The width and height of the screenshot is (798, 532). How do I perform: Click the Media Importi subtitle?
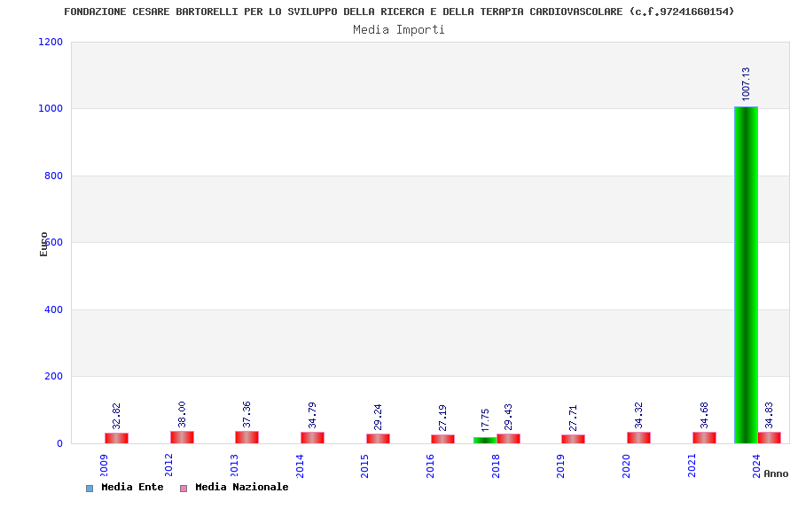(x=399, y=29)
